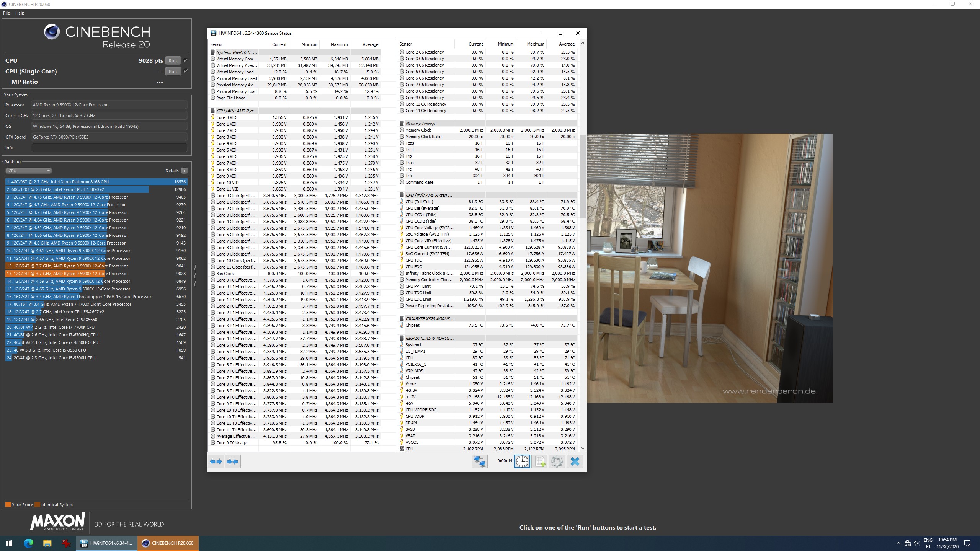Click Memory Timings group icon
The width and height of the screenshot is (980, 551).
[402, 124]
